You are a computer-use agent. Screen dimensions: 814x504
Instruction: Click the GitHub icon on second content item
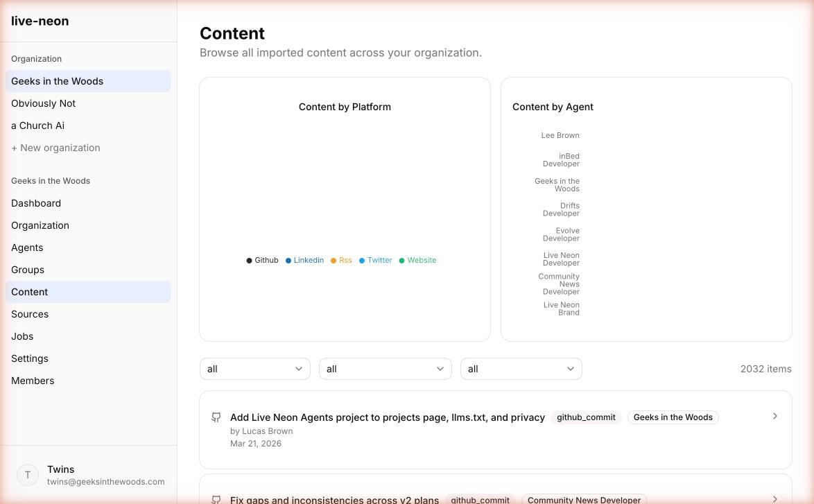[216, 499]
